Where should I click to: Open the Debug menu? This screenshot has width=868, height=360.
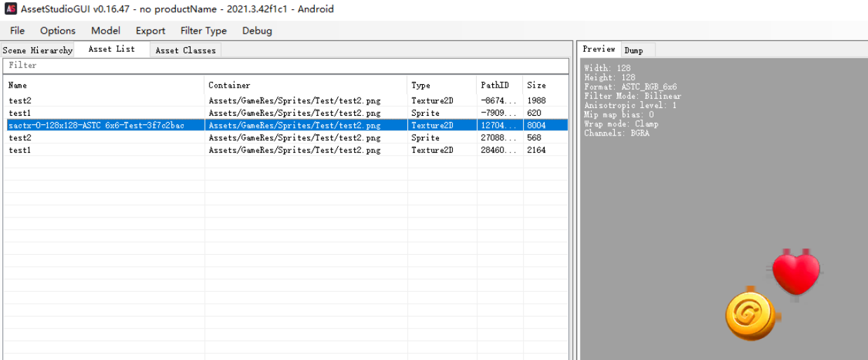pos(257,31)
